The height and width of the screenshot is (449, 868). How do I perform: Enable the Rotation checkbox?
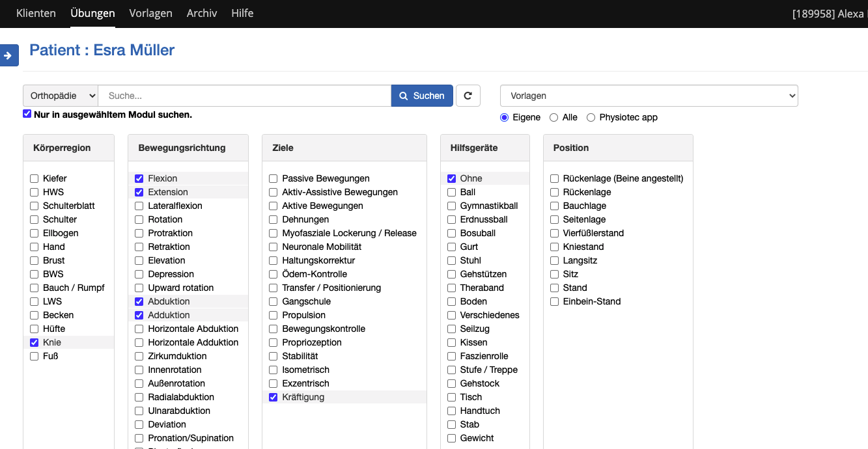click(x=139, y=219)
